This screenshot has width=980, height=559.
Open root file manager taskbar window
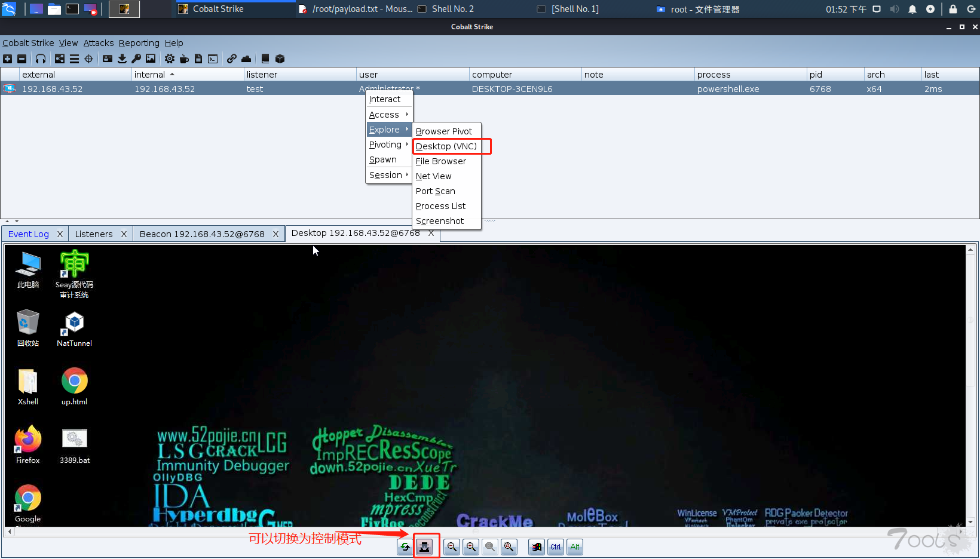coord(698,9)
